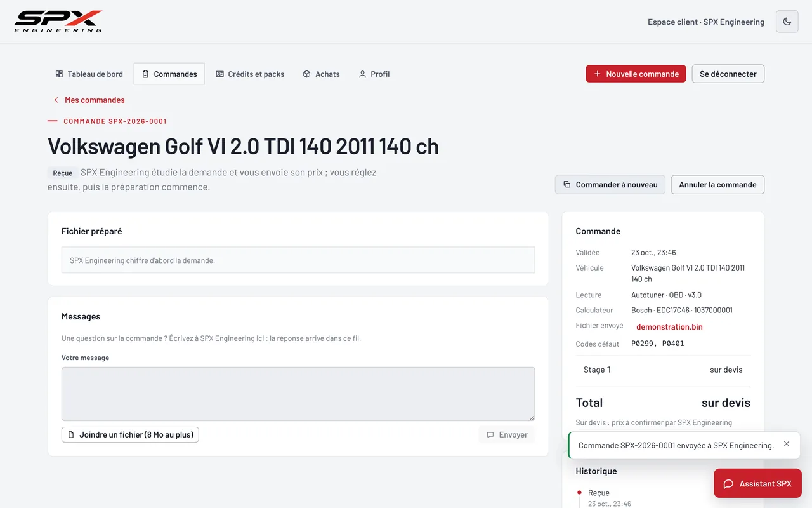This screenshot has height=508, width=812.
Task: Open the Crédits et packs tab
Action: coord(250,74)
